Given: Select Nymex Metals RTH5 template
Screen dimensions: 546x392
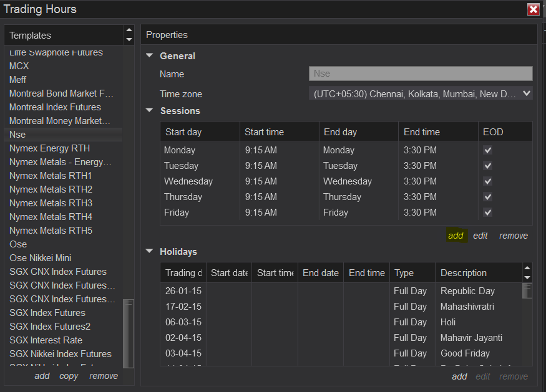Looking at the screenshot, I should [64, 231].
